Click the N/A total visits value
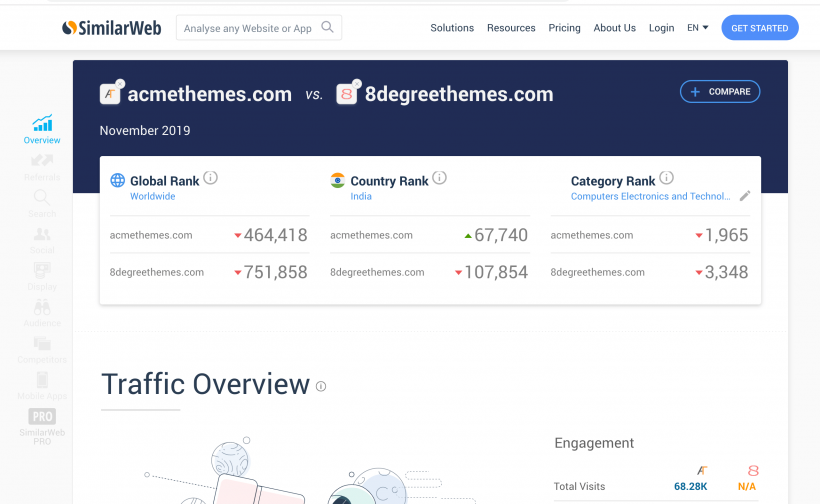This screenshot has height=504, width=820. point(747,486)
